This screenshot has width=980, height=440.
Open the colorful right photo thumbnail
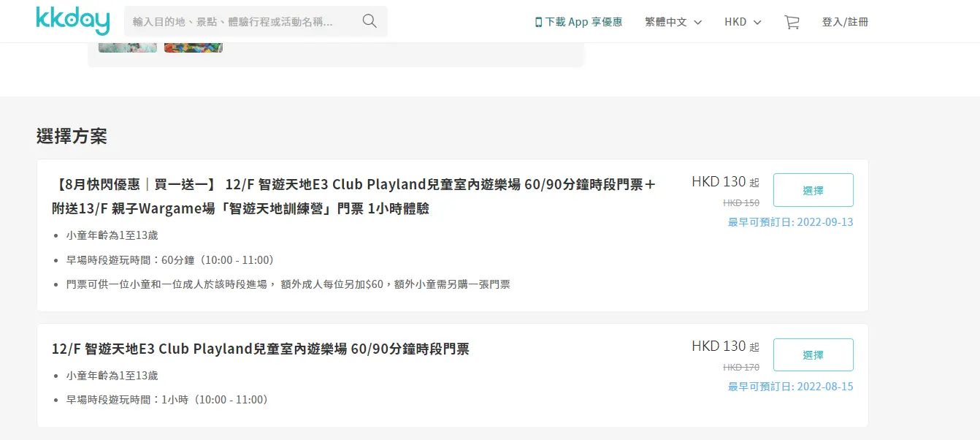(x=193, y=47)
